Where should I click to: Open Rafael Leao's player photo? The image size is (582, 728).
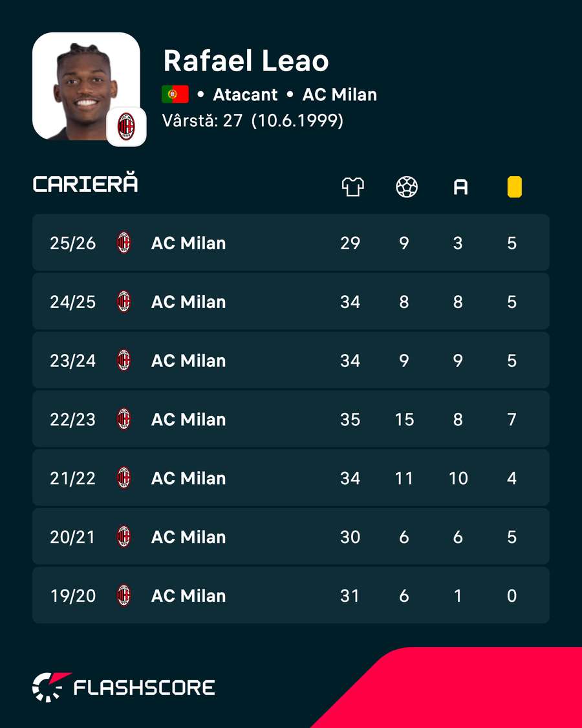86,86
